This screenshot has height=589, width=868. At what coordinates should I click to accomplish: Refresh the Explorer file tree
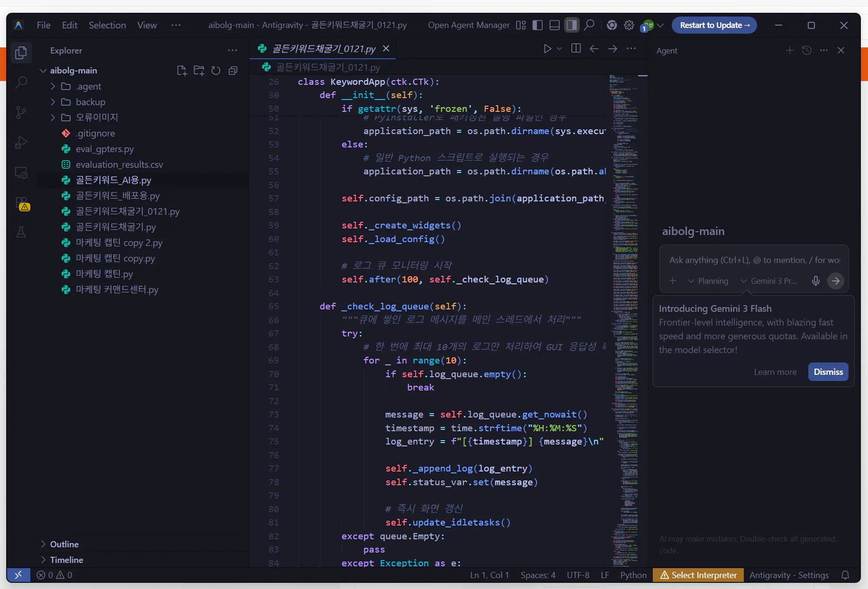coord(216,71)
